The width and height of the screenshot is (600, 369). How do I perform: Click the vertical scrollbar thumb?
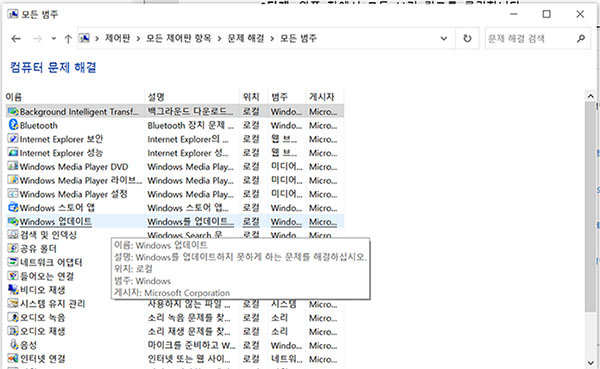[x=590, y=207]
